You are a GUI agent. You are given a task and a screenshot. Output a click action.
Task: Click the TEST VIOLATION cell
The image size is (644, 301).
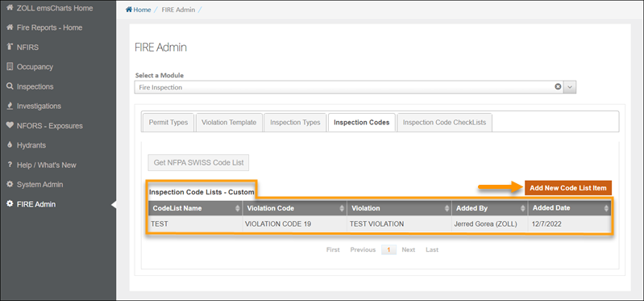click(399, 224)
